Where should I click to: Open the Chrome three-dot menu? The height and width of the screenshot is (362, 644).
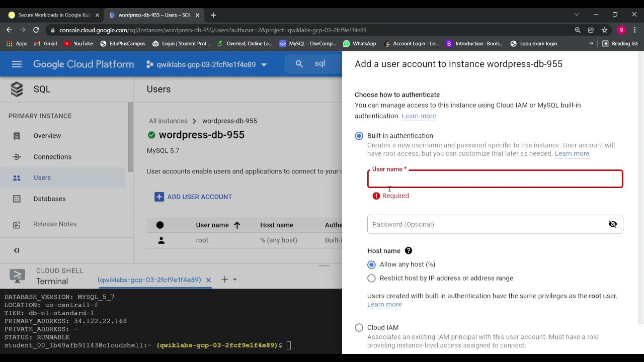click(635, 30)
